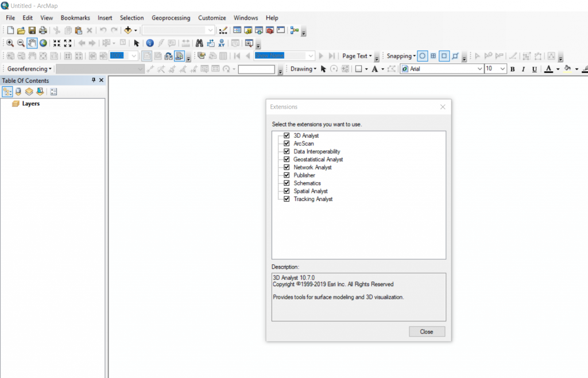588x378 pixels.
Task: Click Fixed Zoom In icon
Action: pos(57,43)
